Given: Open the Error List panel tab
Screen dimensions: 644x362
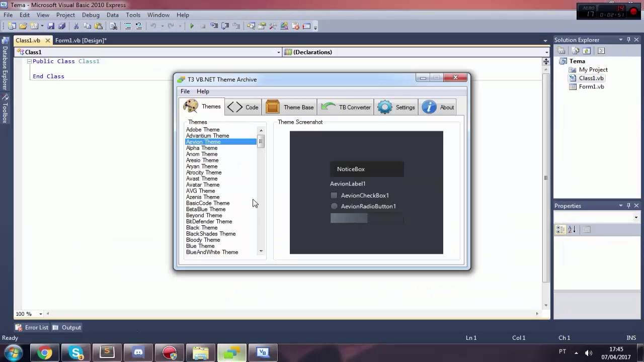Looking at the screenshot, I should coord(32,327).
